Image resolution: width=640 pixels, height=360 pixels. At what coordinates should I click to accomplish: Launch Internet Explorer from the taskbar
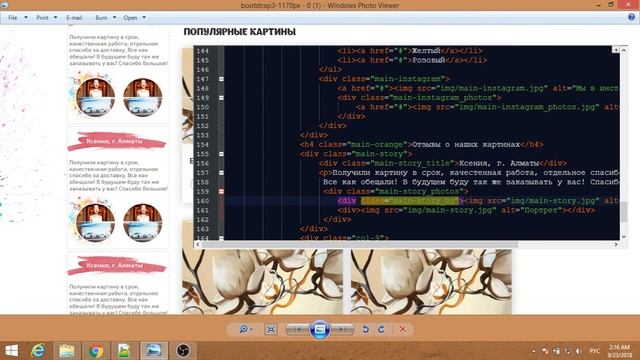pos(38,351)
